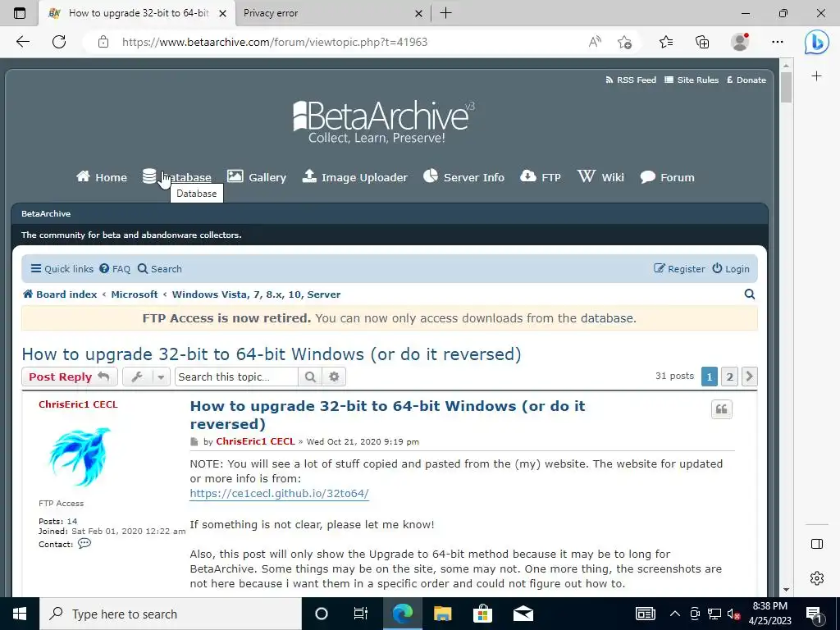Go to page 2 of the topic
The height and width of the screenshot is (630, 840).
click(x=729, y=377)
